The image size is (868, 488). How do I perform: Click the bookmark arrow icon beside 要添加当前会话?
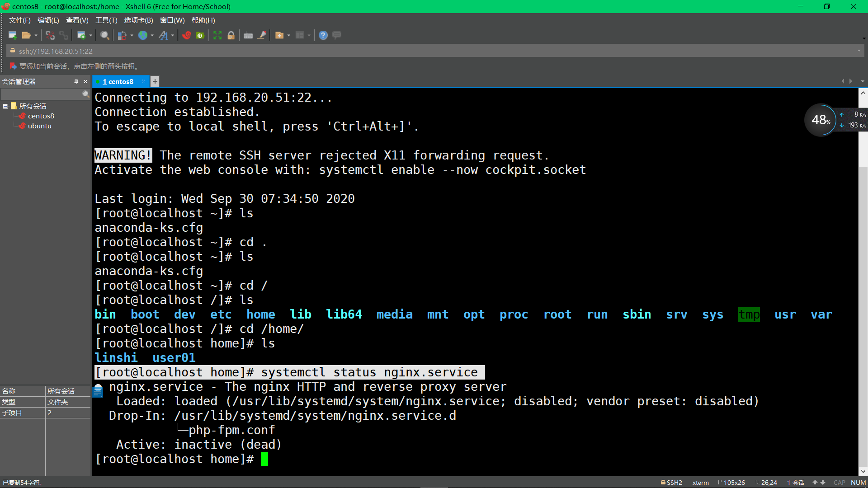[13, 66]
